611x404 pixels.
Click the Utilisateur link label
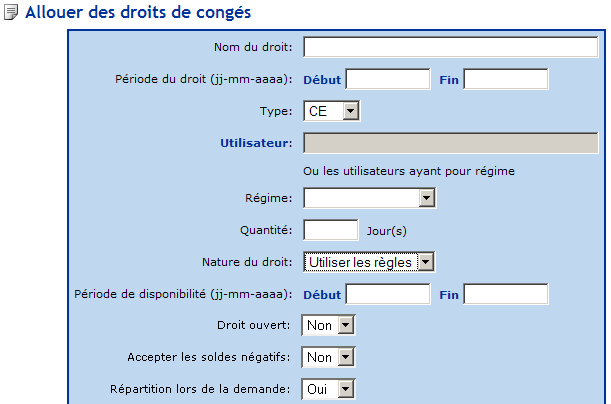click(255, 143)
